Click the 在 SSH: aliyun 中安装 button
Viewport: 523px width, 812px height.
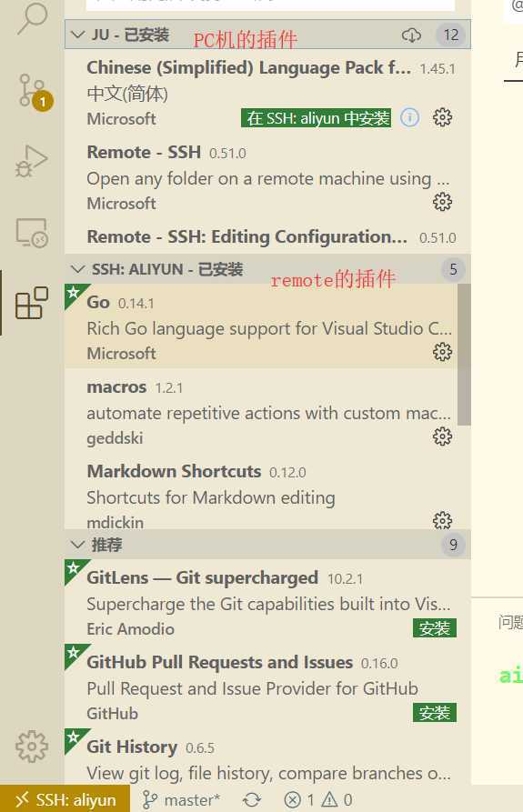[316, 118]
